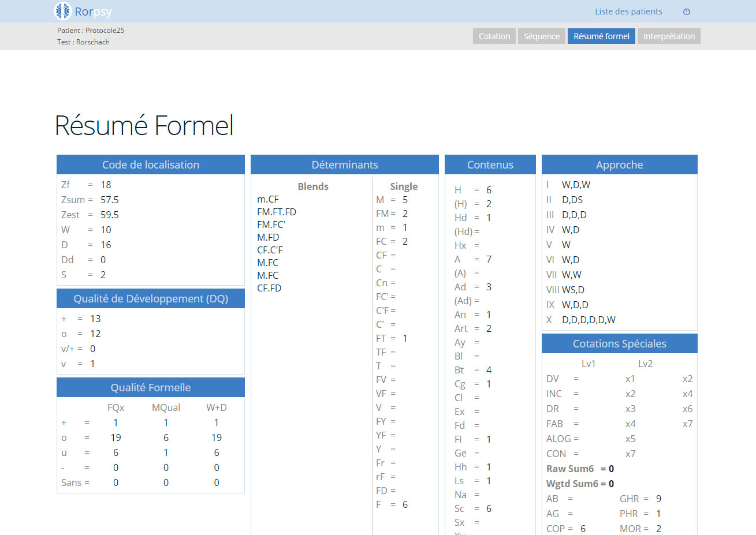Click the power logout icon
The image size is (756, 535).
687,12
